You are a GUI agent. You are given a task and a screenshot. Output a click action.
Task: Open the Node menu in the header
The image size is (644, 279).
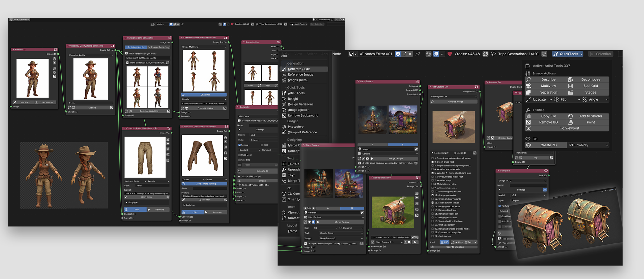[x=336, y=54]
